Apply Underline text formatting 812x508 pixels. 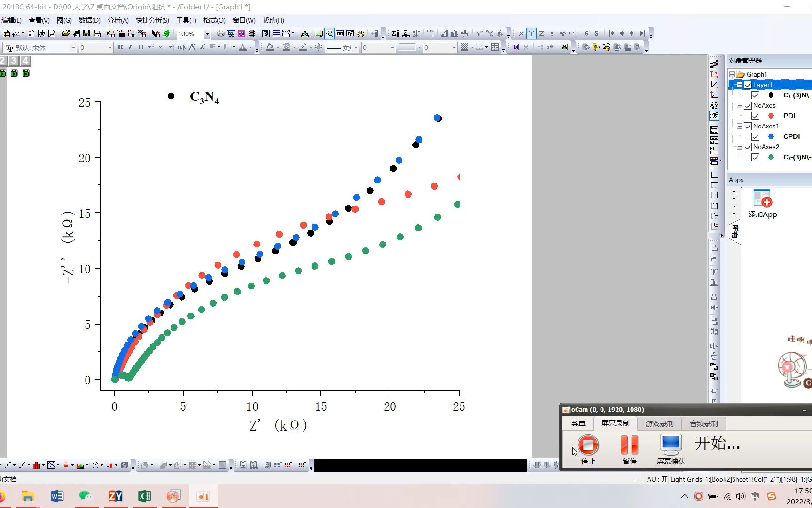(x=141, y=48)
